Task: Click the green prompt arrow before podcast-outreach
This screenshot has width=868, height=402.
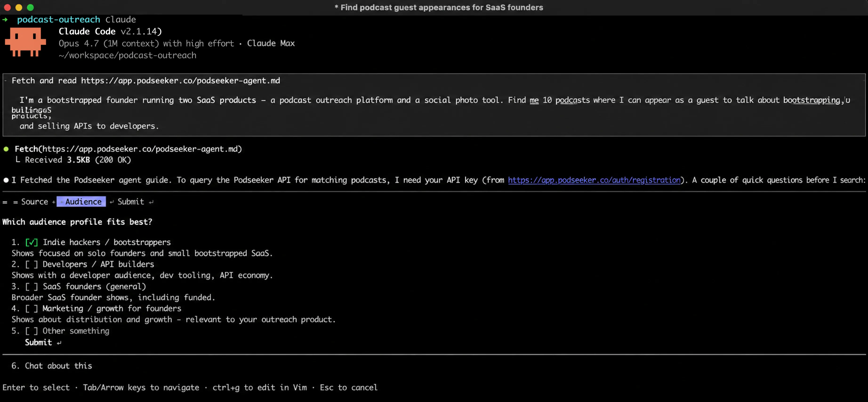Action: 5,20
